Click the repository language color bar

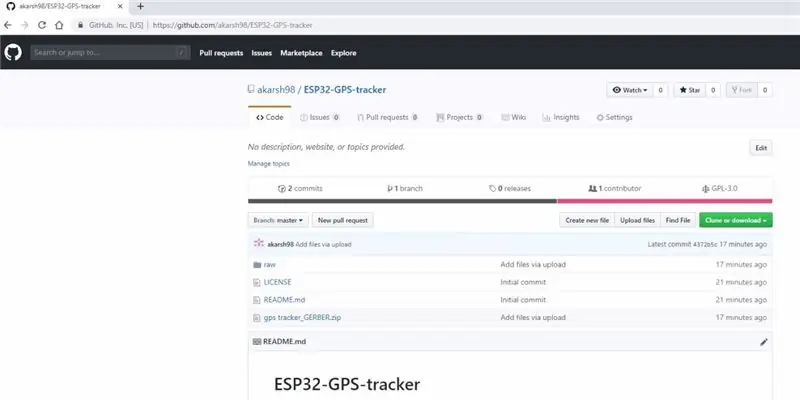(510, 201)
